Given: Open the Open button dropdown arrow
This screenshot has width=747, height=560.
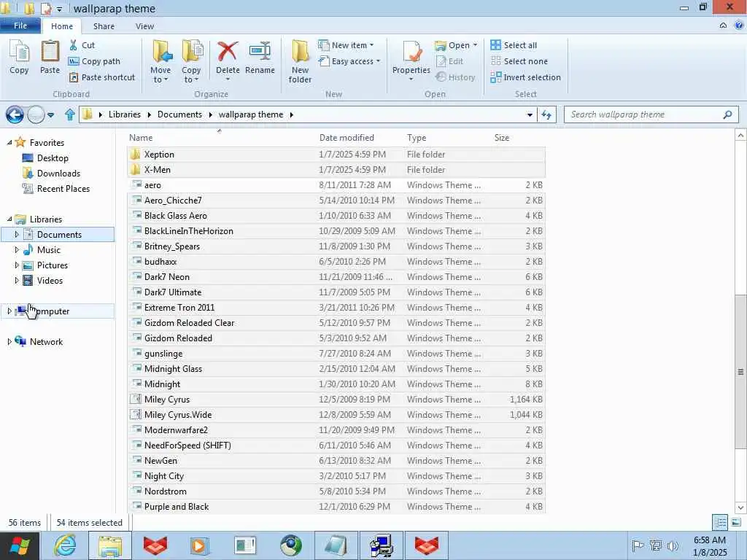Looking at the screenshot, I should click(475, 45).
